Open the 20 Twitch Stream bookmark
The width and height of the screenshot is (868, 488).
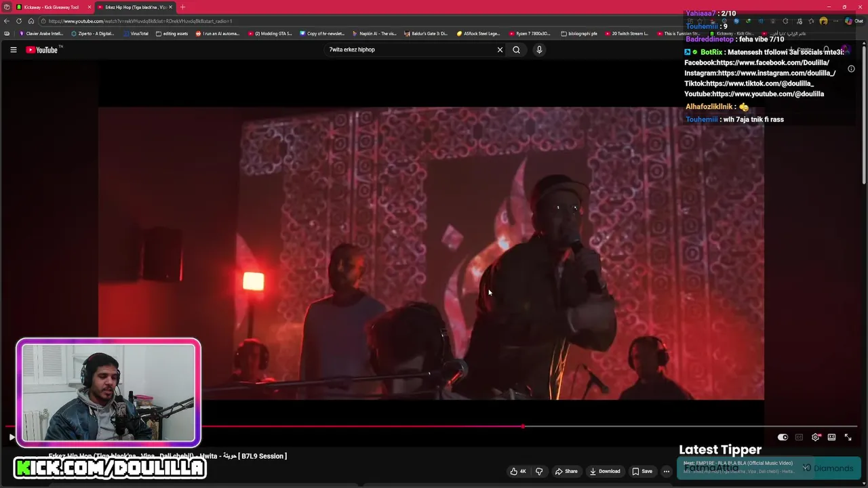click(x=627, y=33)
